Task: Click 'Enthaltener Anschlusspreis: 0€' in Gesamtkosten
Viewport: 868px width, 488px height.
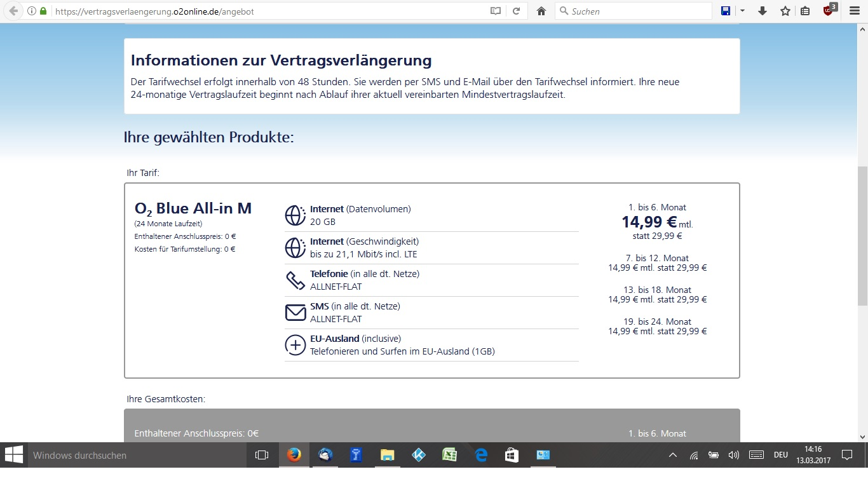Action: 196,433
